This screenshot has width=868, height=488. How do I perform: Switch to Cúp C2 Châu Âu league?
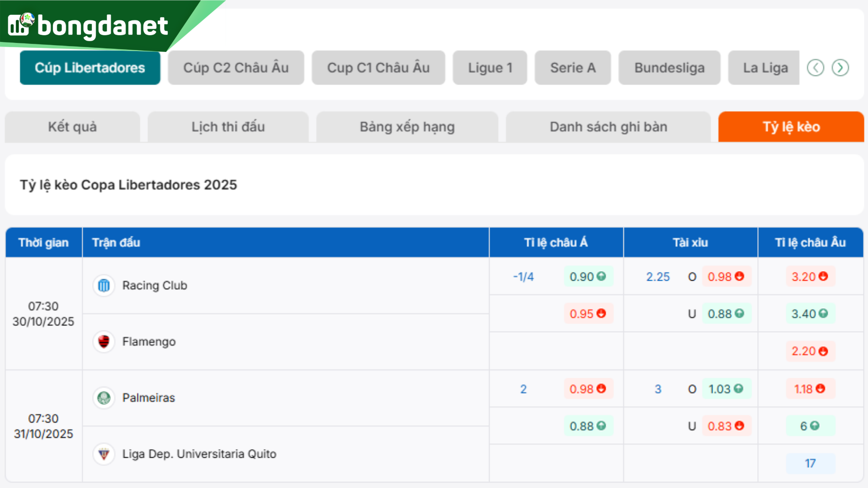[x=236, y=68]
